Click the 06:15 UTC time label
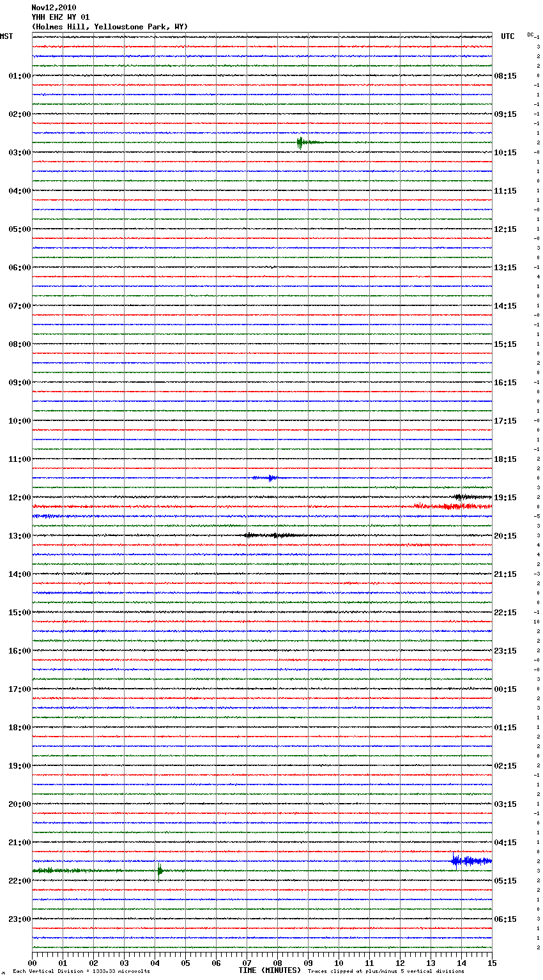This screenshot has width=543, height=980. click(505, 919)
